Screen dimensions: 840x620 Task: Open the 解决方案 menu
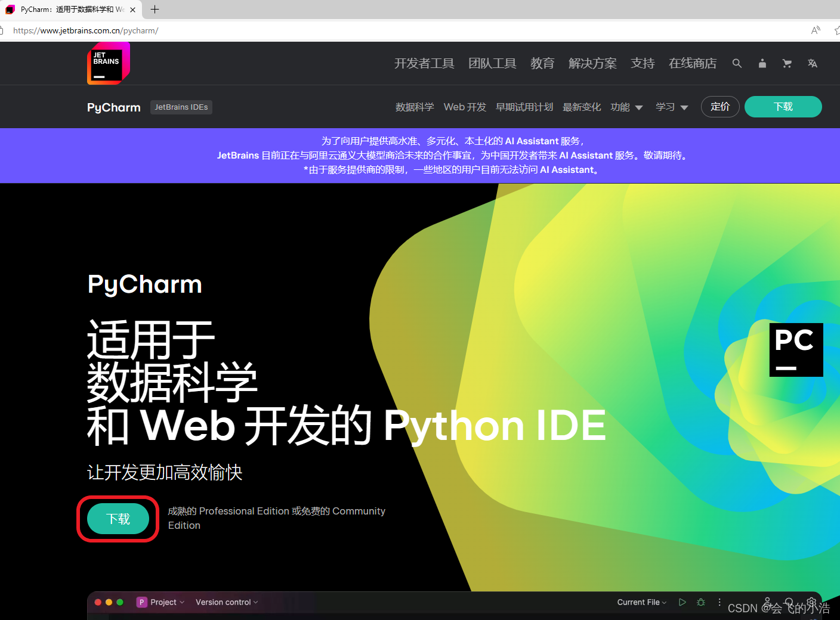click(x=592, y=63)
